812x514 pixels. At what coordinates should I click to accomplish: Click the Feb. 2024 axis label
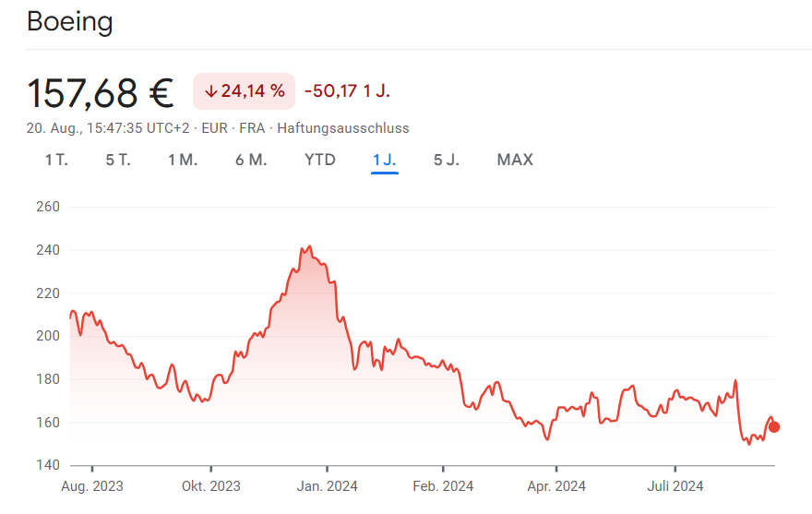click(443, 486)
